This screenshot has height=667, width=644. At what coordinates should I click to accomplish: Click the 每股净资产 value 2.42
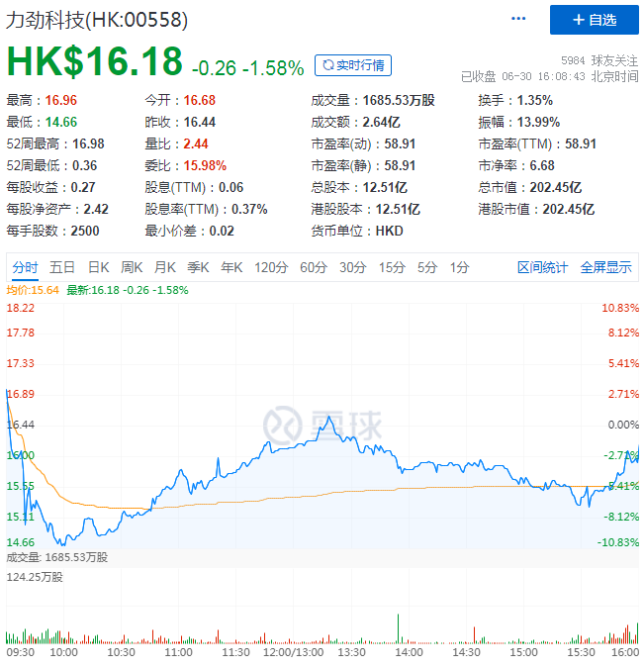click(96, 209)
